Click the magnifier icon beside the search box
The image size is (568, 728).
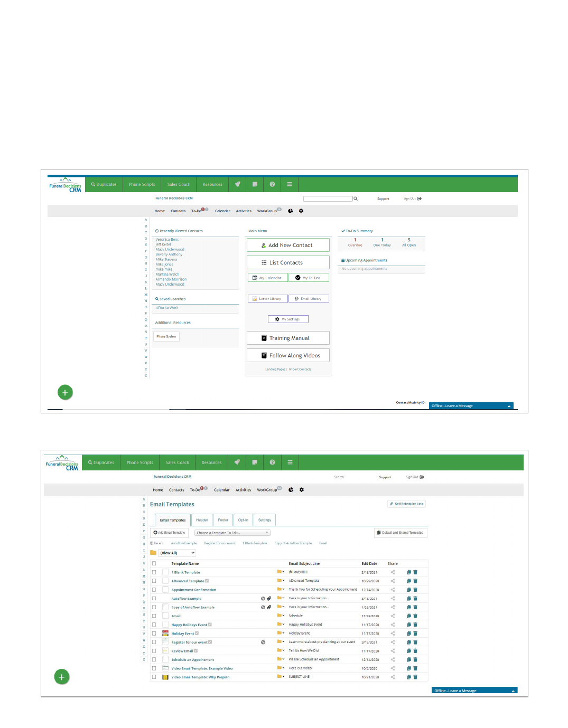[x=356, y=199]
